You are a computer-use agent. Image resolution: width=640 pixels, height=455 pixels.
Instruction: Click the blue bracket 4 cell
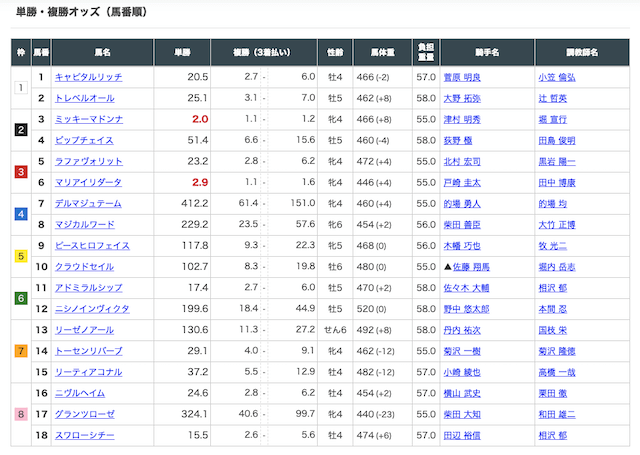(x=20, y=214)
